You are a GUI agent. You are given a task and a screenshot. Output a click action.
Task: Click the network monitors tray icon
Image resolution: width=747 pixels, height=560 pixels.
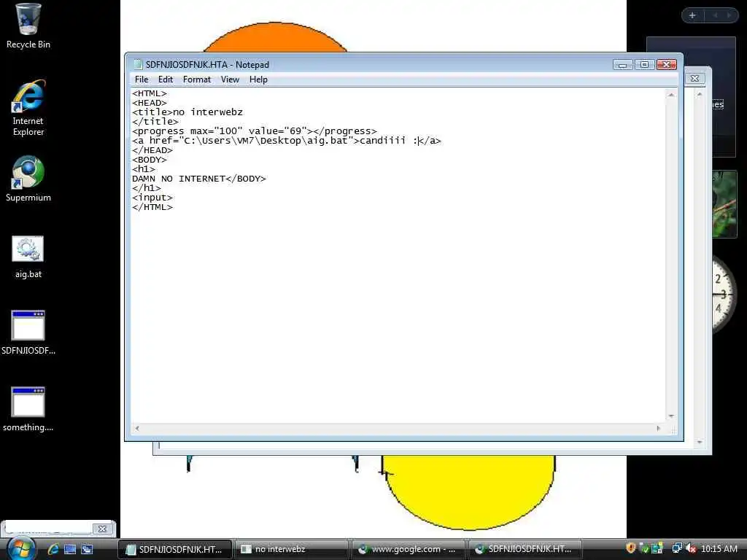coord(677,548)
